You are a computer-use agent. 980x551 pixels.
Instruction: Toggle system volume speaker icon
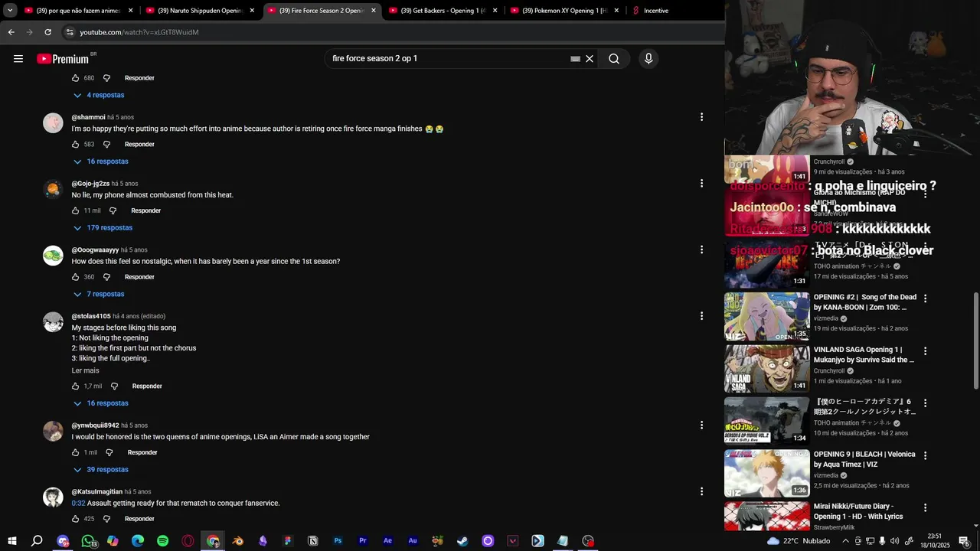coord(894,541)
